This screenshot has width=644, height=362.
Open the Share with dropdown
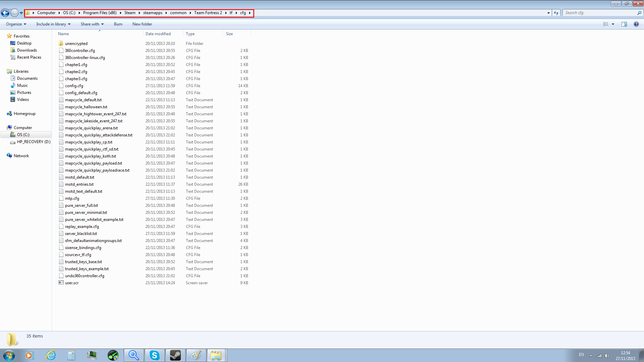coord(92,24)
